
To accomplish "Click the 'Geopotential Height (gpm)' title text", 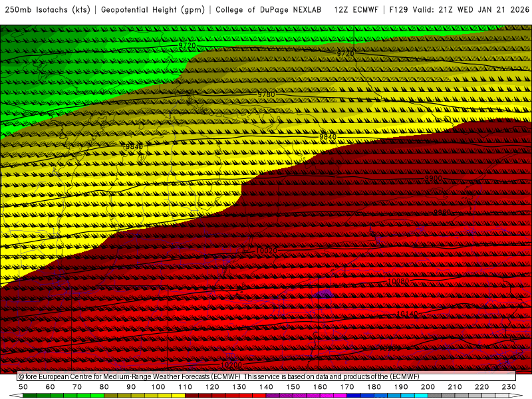I will [x=153, y=10].
